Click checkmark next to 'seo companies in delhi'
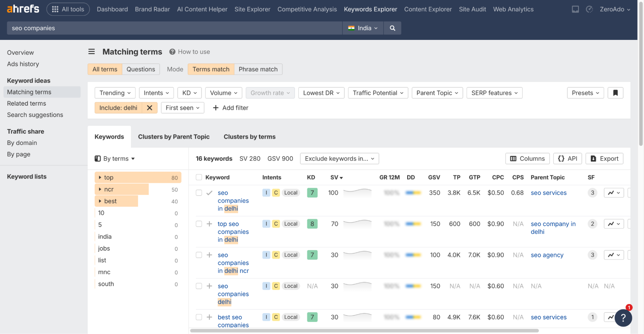Screen dimensions: 644x334 click(209, 193)
